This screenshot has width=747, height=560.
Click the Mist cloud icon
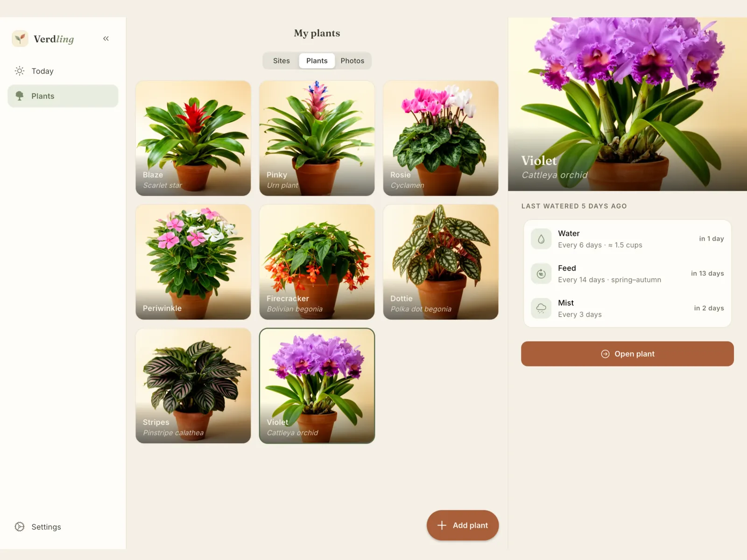(541, 308)
